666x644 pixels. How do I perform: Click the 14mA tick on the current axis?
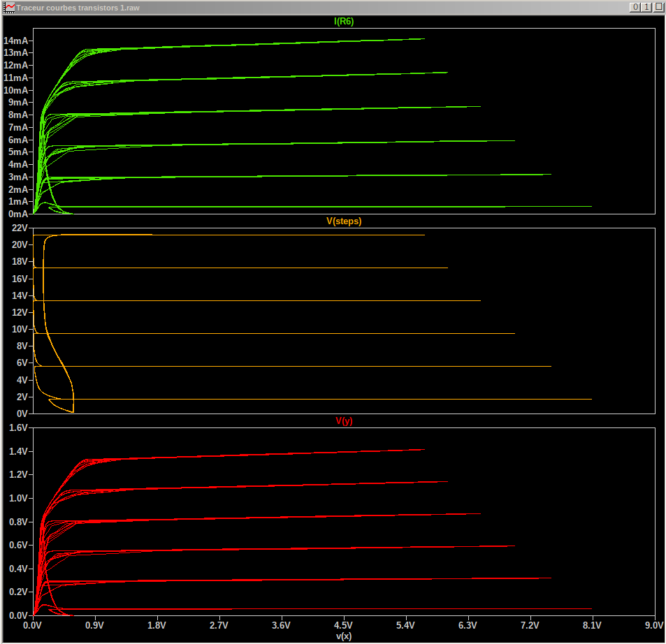15,41
